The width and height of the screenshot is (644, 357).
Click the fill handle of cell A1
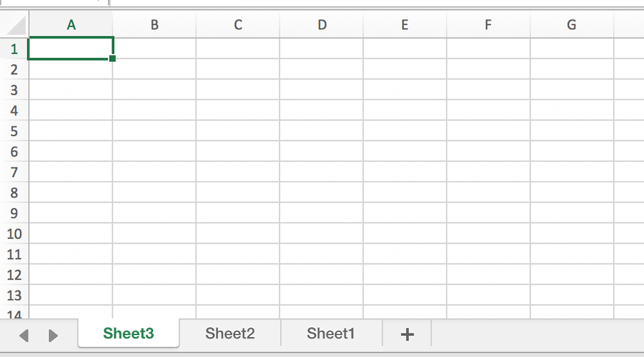pos(112,59)
